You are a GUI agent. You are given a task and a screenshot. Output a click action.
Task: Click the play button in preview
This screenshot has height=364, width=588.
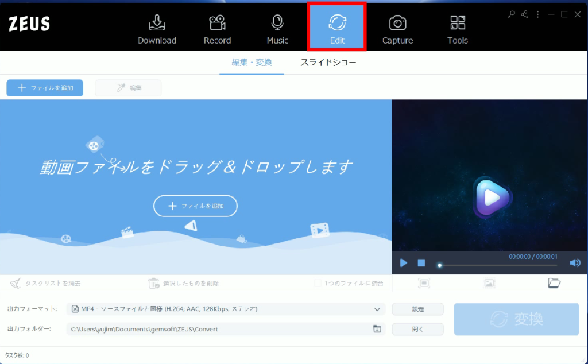(x=404, y=263)
